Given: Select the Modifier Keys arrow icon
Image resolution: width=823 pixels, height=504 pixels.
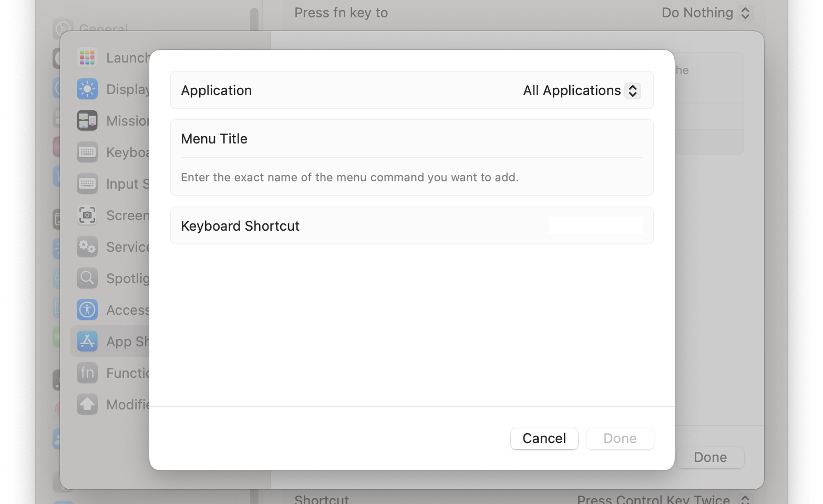Looking at the screenshot, I should point(87,405).
